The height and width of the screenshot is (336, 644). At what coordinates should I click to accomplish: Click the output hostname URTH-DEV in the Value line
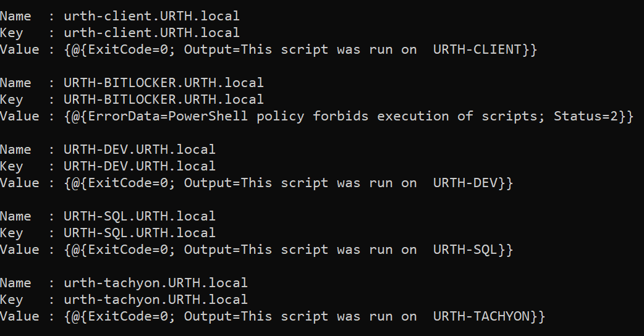465,183
